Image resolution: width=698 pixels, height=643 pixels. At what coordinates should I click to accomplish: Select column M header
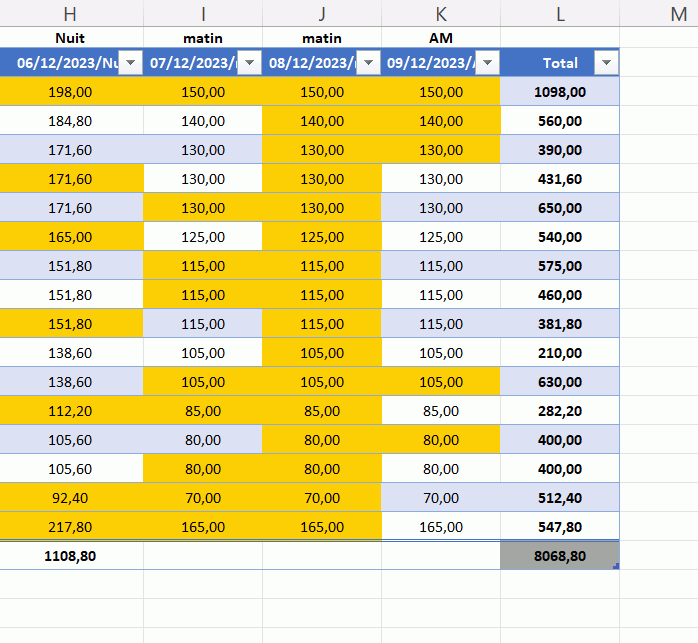(678, 13)
